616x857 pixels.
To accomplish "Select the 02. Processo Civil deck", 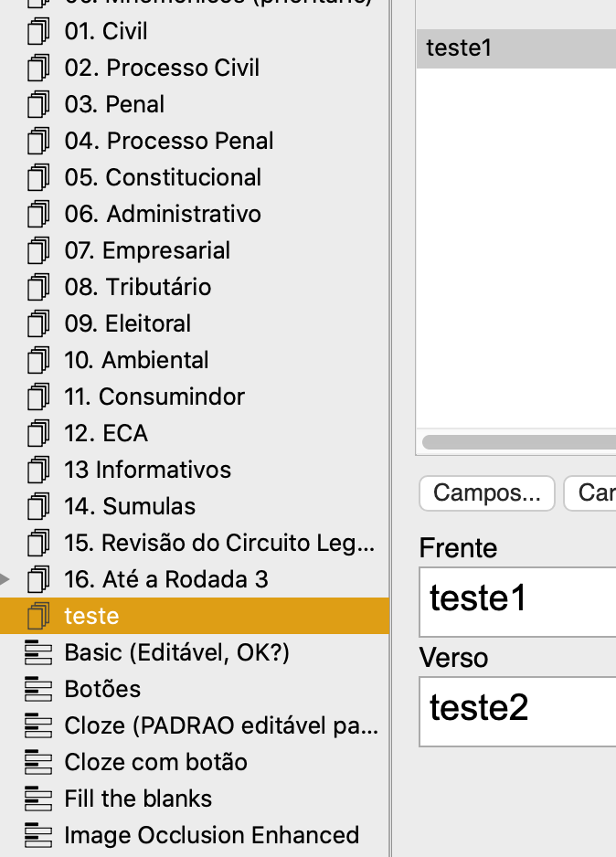I will pyautogui.click(x=162, y=69).
